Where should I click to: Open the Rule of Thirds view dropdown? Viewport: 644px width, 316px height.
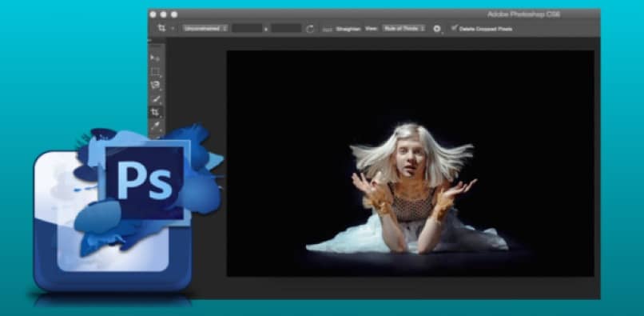point(403,28)
